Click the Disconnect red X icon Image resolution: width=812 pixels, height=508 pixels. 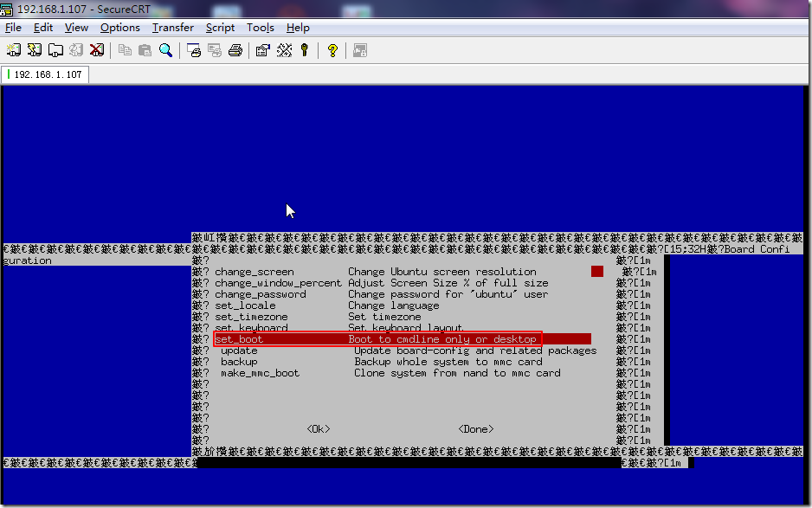pos(97,50)
